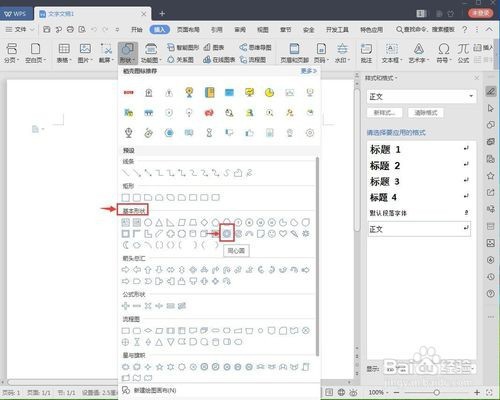Open the 文件 menu
Screen dimensions: 500x400
(19, 30)
